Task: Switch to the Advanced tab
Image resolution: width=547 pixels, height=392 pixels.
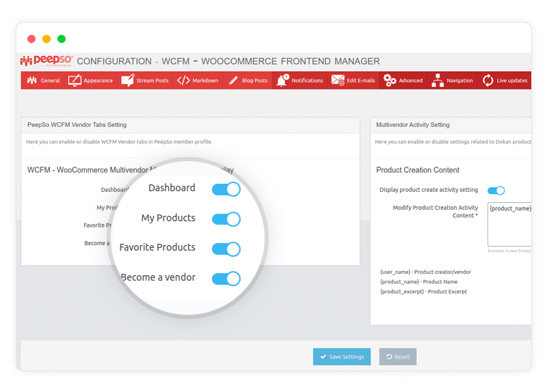Action: 403,81
